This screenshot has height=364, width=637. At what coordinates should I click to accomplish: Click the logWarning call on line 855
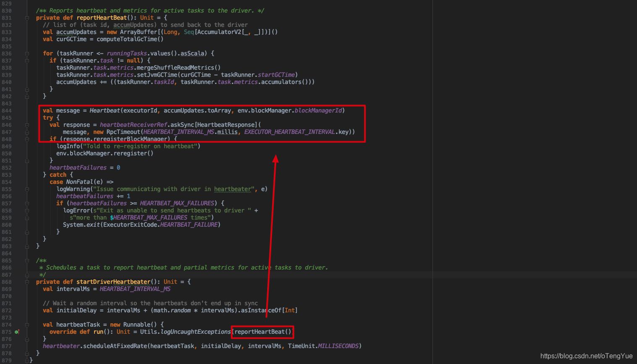pyautogui.click(x=73, y=189)
